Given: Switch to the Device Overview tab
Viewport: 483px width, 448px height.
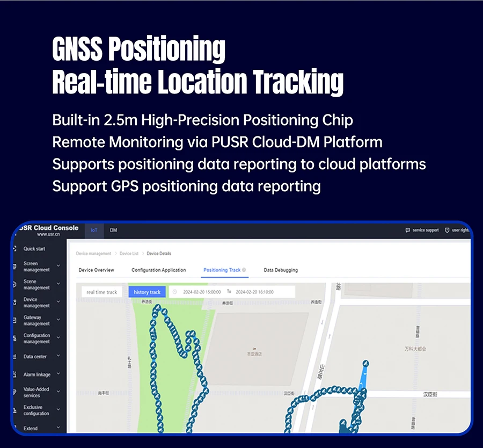Looking at the screenshot, I should point(96,270).
